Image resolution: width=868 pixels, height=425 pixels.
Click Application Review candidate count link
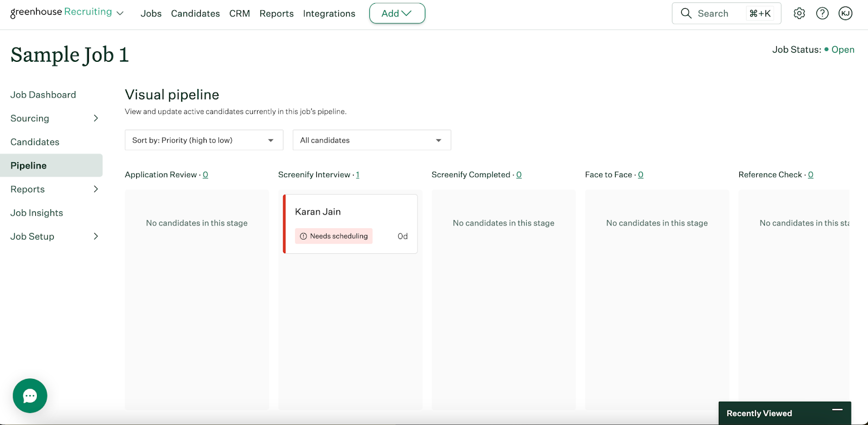(x=206, y=175)
